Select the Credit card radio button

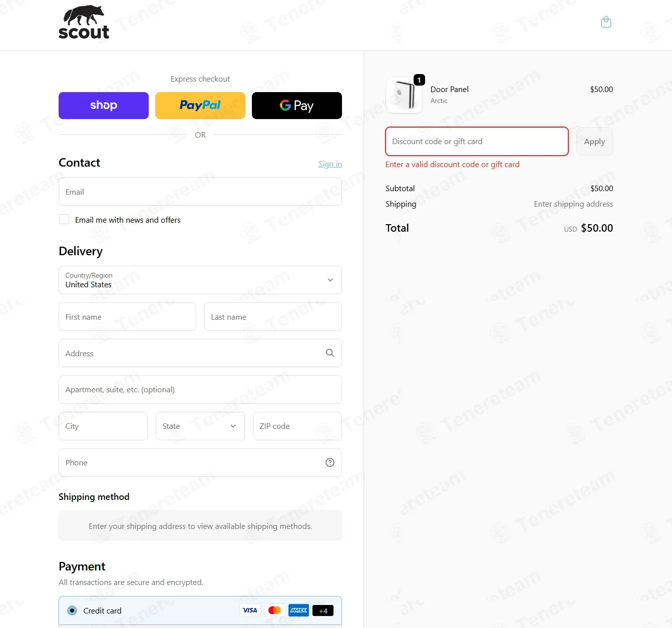pyautogui.click(x=72, y=610)
